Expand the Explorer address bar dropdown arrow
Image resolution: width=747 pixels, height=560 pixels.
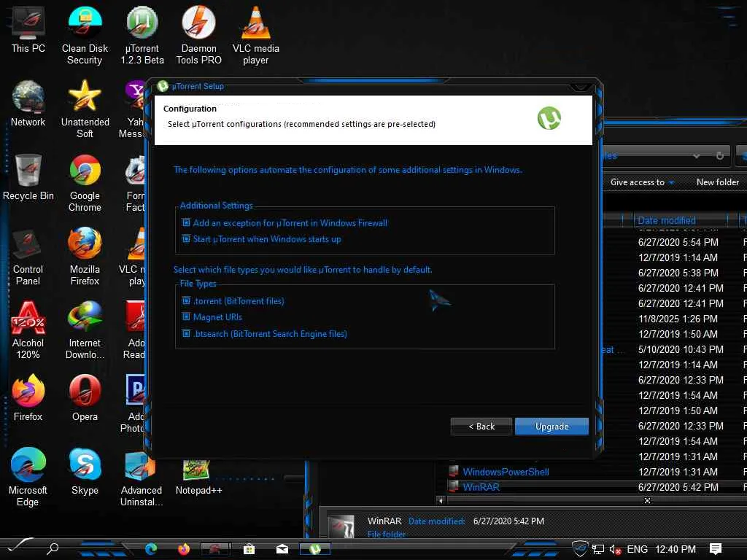click(x=697, y=156)
